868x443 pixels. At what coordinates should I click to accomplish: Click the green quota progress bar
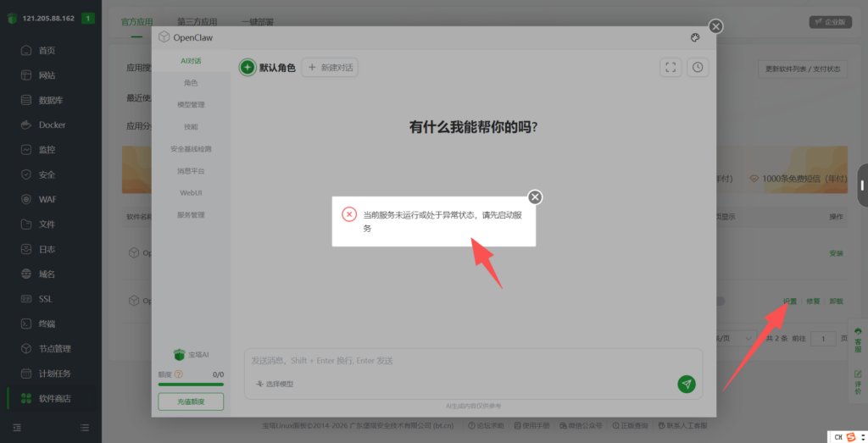point(191,385)
